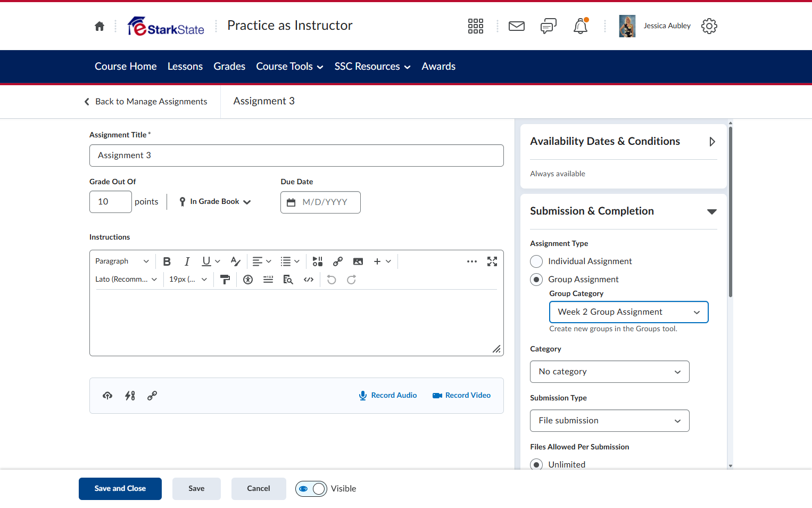
Task: Apply bold formatting in editor
Action: click(167, 261)
